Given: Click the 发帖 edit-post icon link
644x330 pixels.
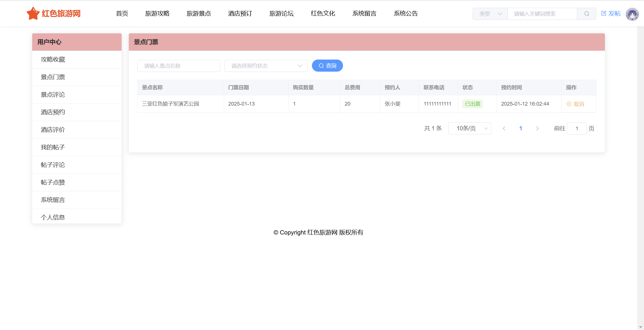Looking at the screenshot, I should pyautogui.click(x=611, y=14).
